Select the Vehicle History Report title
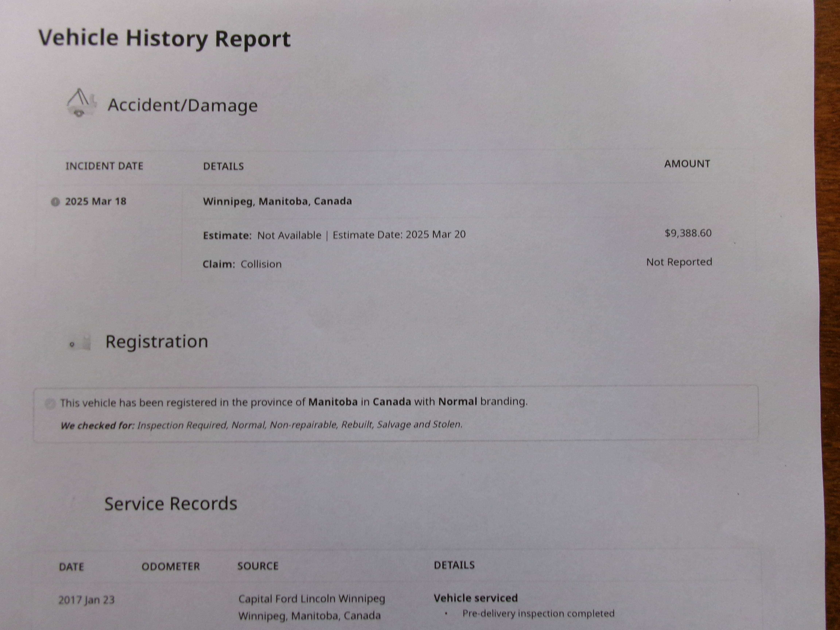 [164, 39]
